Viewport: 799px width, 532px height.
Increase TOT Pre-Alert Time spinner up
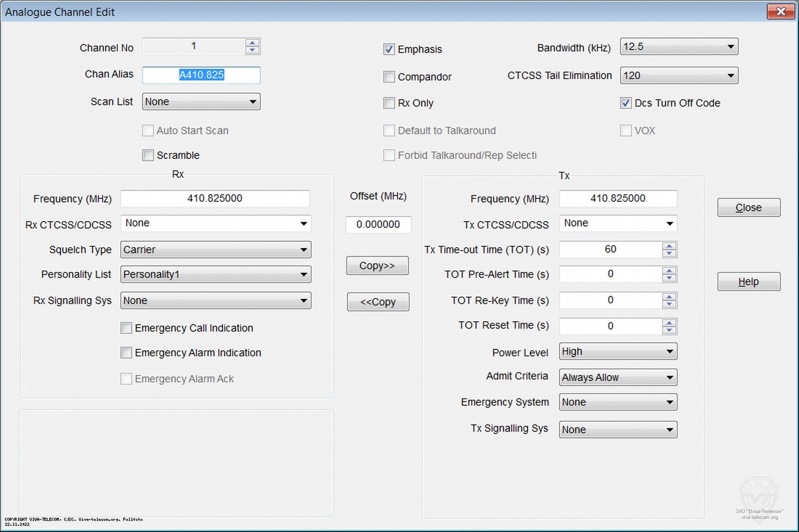pos(669,270)
